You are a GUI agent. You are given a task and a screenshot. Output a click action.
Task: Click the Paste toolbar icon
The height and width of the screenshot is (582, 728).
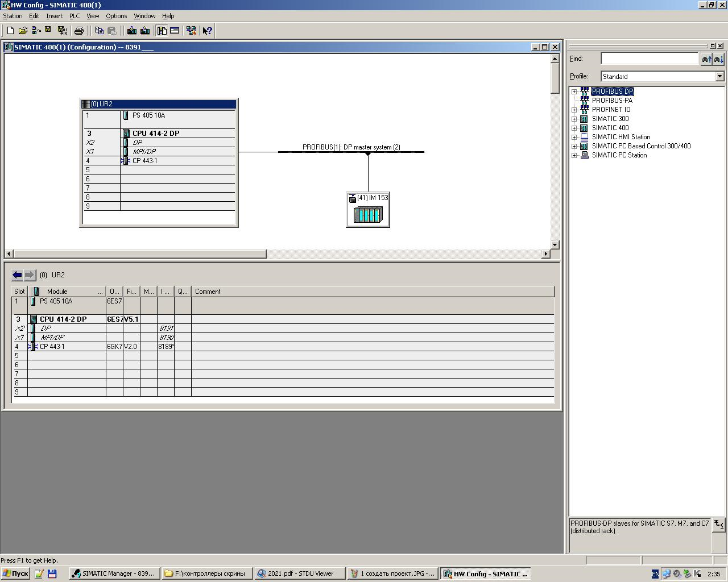coord(112,31)
